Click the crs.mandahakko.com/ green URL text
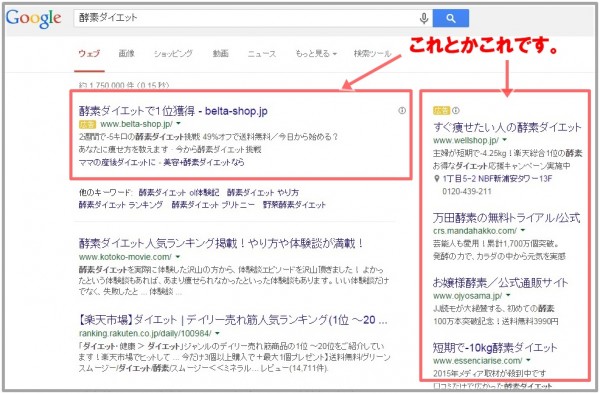This screenshot has height=394, width=600. [x=475, y=231]
